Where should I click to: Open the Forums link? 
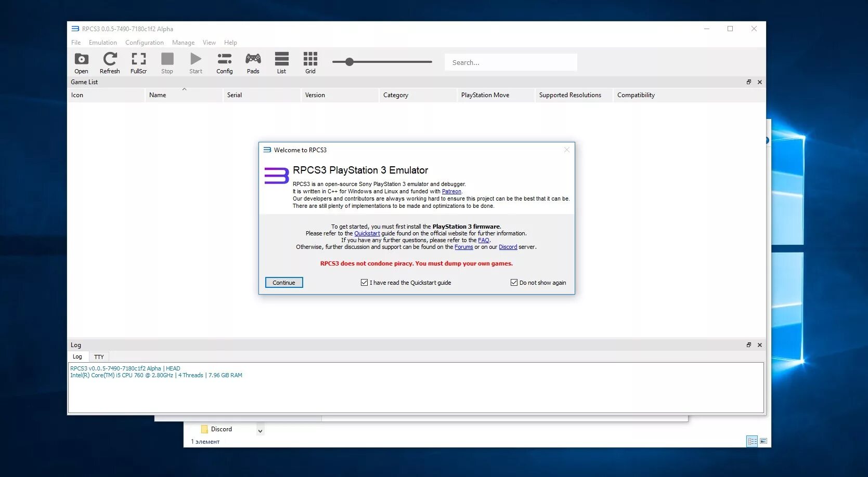click(x=464, y=247)
